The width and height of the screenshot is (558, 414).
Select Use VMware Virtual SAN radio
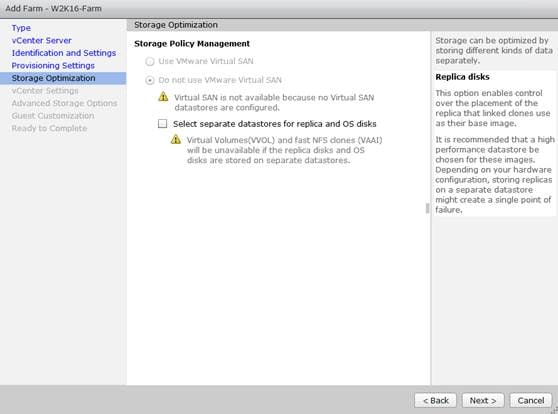(150, 62)
